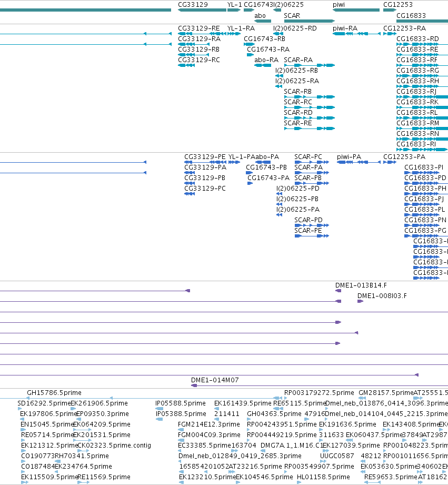Select the CG33129 gene label
This screenshot has height=485, width=448.
click(193, 5)
